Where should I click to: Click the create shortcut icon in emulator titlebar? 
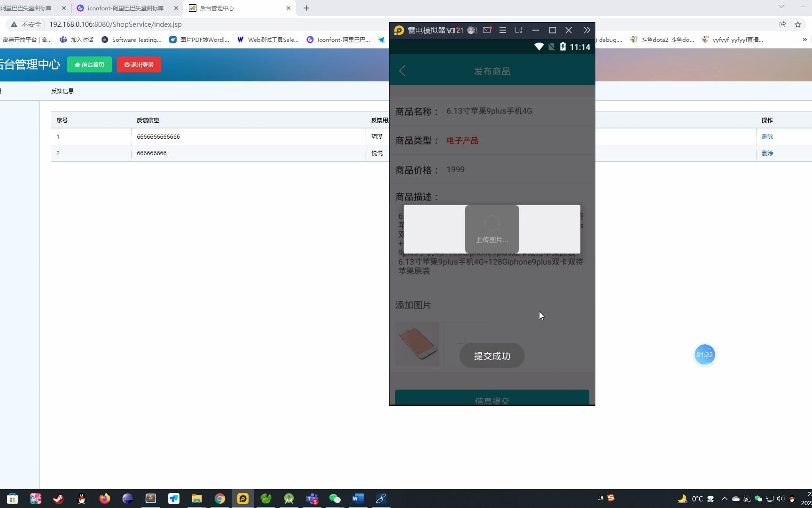tap(518, 30)
